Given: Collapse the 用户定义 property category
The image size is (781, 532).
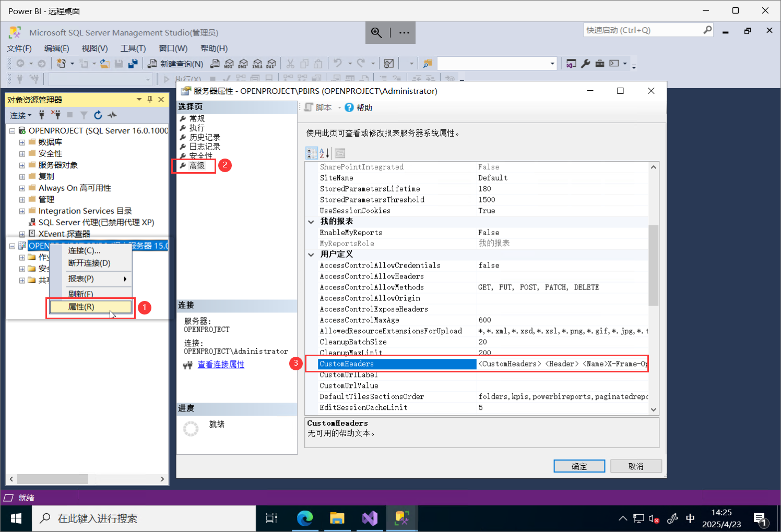Looking at the screenshot, I should coord(311,255).
